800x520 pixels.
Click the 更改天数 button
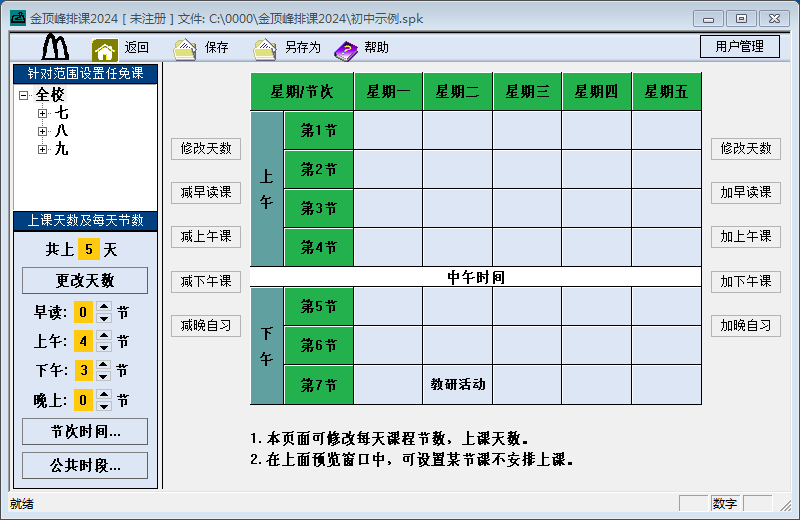point(85,280)
